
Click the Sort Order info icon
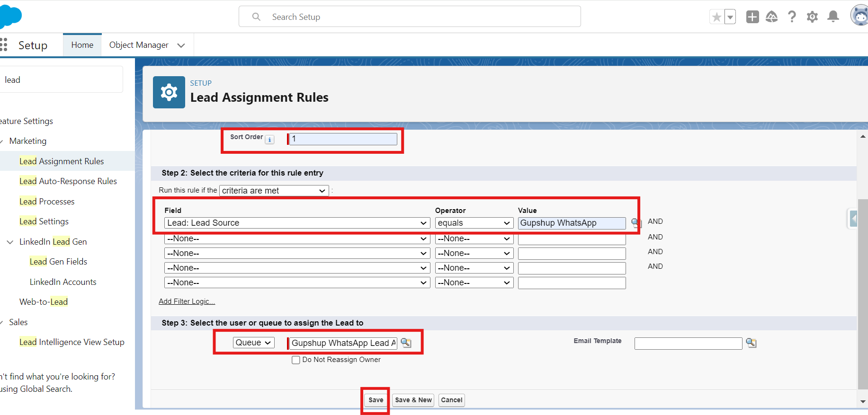pos(270,140)
